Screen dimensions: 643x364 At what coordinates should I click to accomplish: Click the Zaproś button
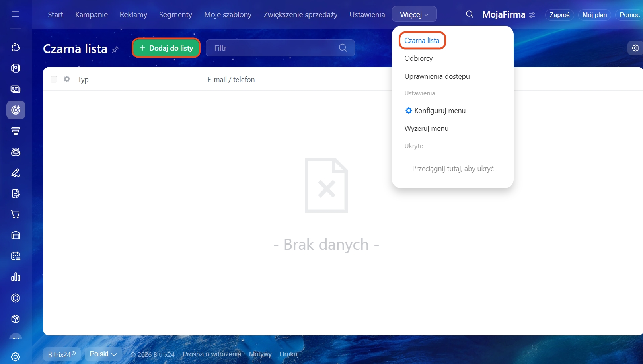pyautogui.click(x=559, y=15)
